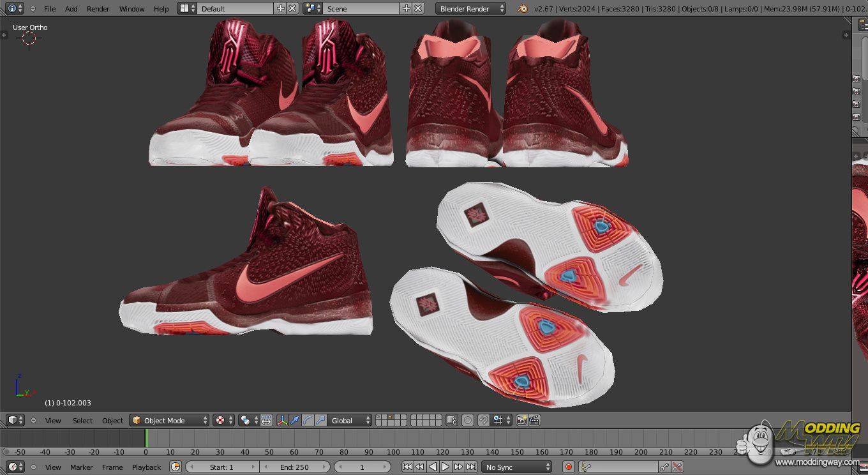Image resolution: width=868 pixels, height=475 pixels.
Task: Select the rotate manipulator arc icon
Action: [x=308, y=420]
